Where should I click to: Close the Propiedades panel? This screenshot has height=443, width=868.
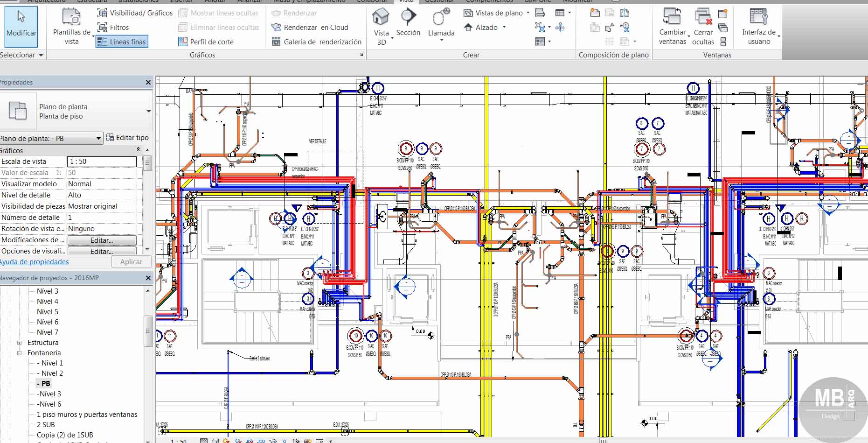tap(148, 83)
